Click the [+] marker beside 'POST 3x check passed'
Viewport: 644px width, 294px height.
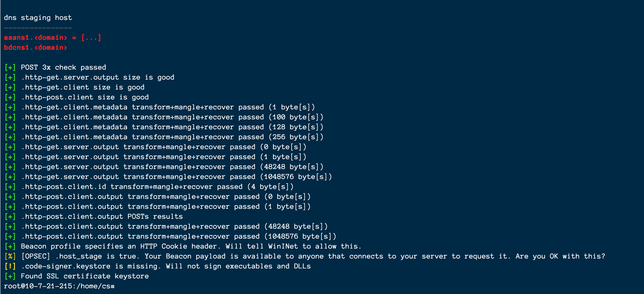[x=10, y=67]
